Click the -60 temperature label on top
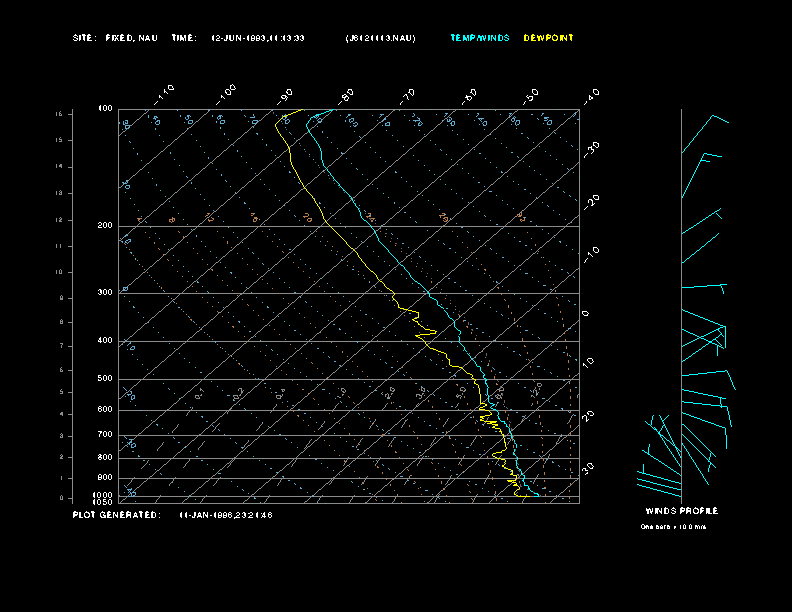Image resolution: width=792 pixels, height=612 pixels. click(469, 96)
